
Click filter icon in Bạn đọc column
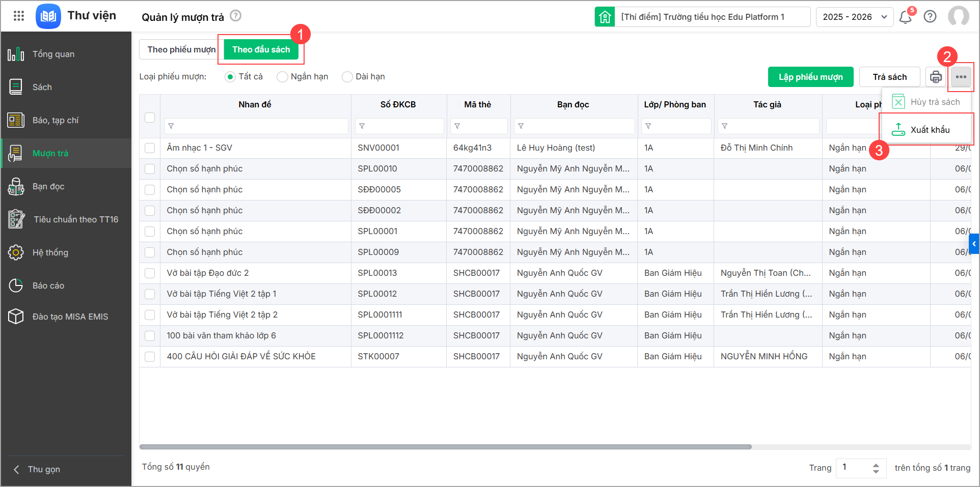521,126
